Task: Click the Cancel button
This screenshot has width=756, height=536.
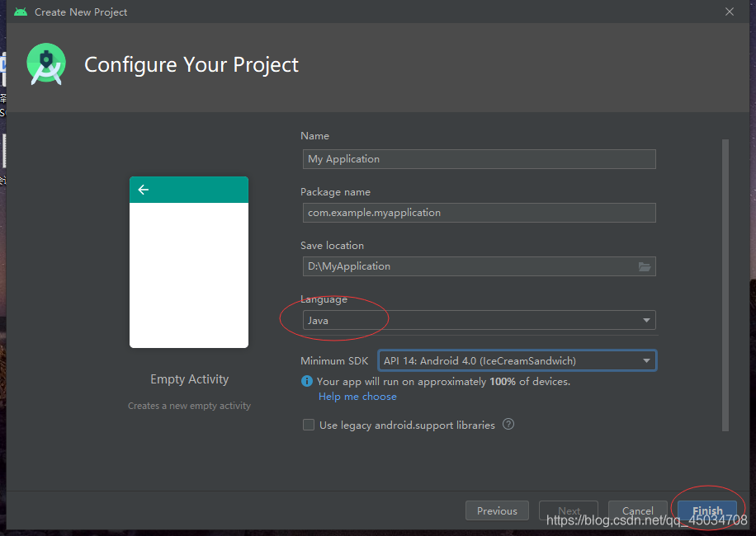Action: 637,510
